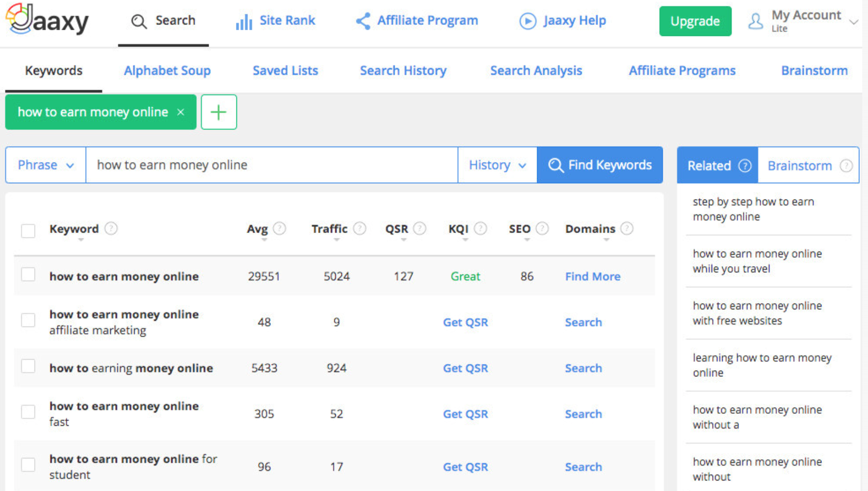Open Site Rank in top navigation
Viewport: 868px width, 491px height.
(276, 21)
